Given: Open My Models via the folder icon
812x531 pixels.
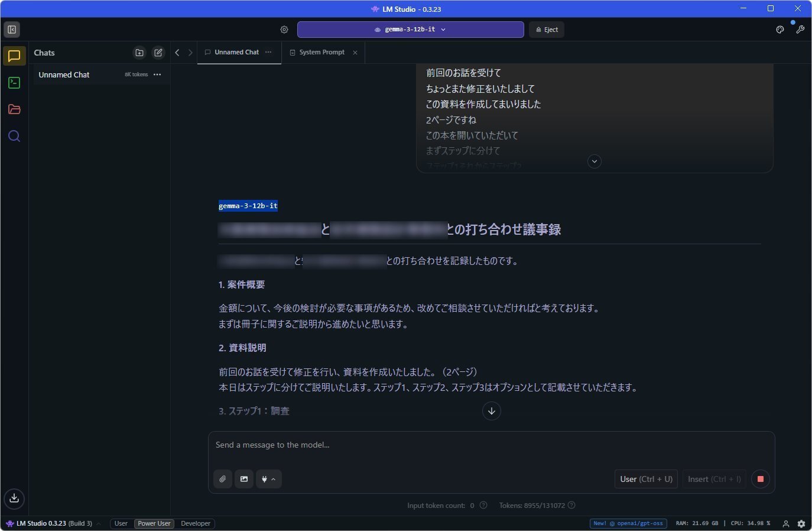Looking at the screenshot, I should click(x=14, y=109).
